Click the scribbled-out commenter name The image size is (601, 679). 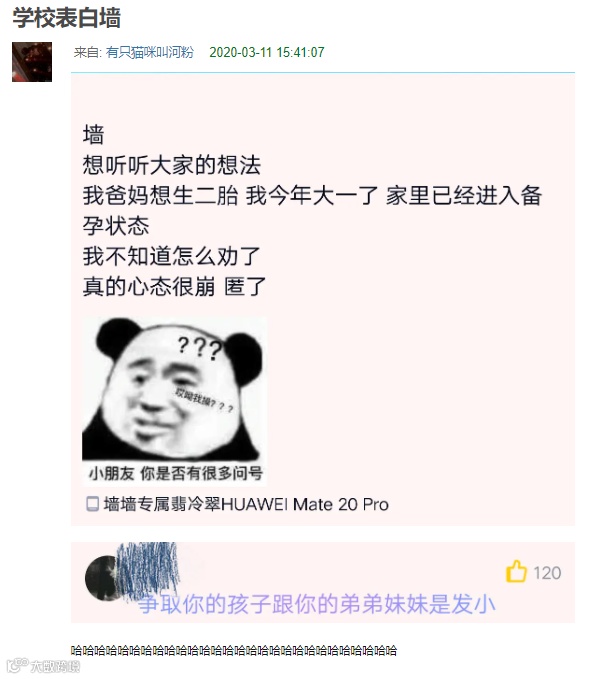click(x=148, y=571)
